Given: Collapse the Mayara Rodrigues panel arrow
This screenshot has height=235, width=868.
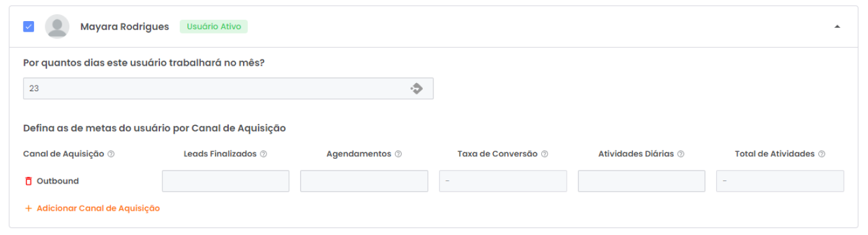Looking at the screenshot, I should (838, 27).
